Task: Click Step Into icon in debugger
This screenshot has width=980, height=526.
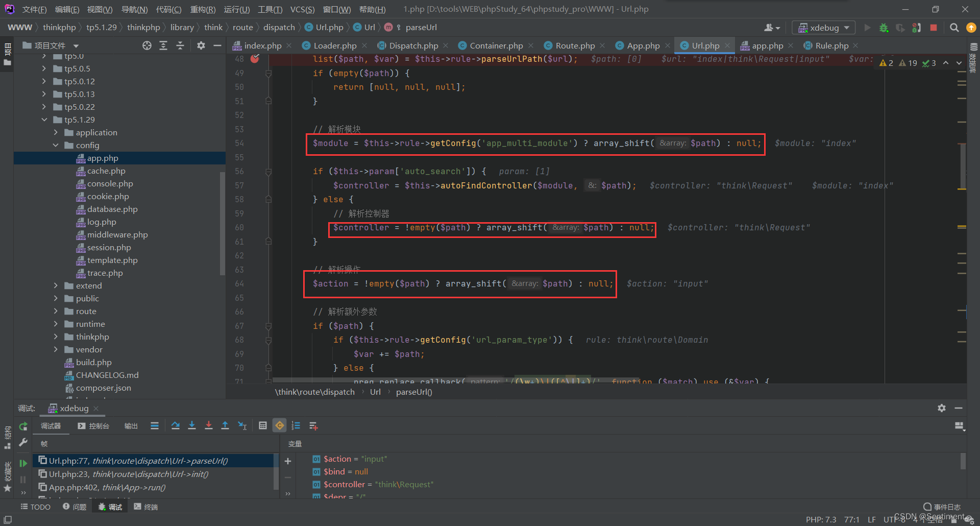Action: tap(192, 425)
